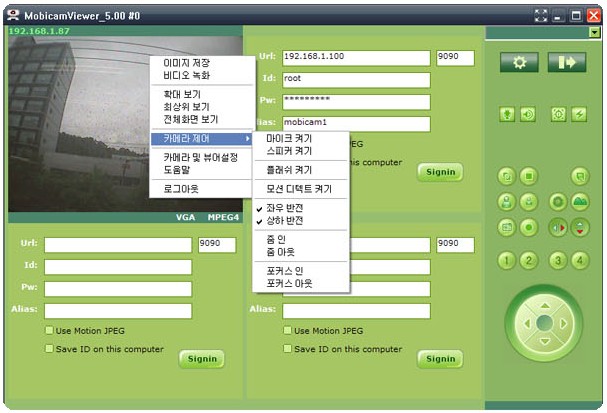This screenshot has height=413, width=607.
Task: Expand the 카메라 제어 submenu item
Action: click(x=201, y=139)
